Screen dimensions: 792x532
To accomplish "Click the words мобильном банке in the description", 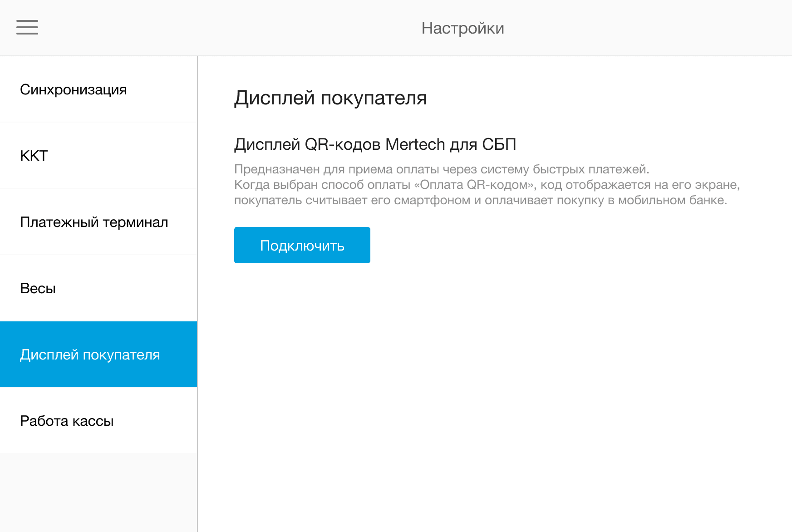I will (672, 200).
